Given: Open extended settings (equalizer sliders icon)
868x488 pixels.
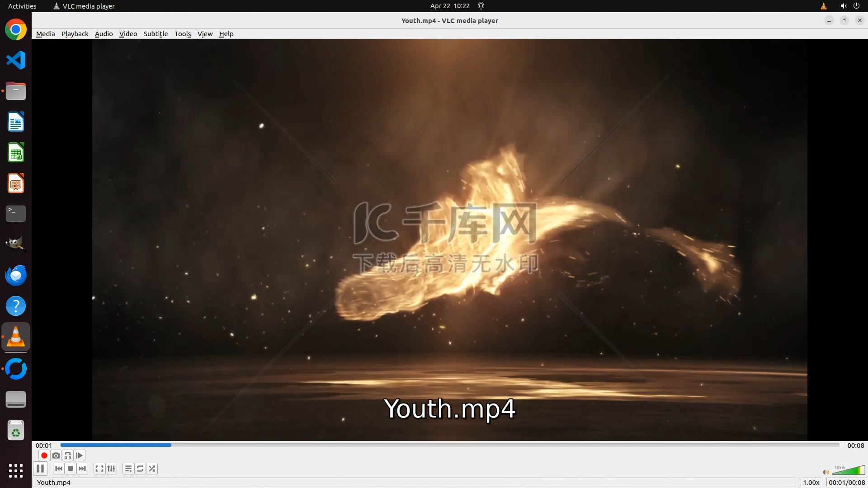Looking at the screenshot, I should coord(111,469).
